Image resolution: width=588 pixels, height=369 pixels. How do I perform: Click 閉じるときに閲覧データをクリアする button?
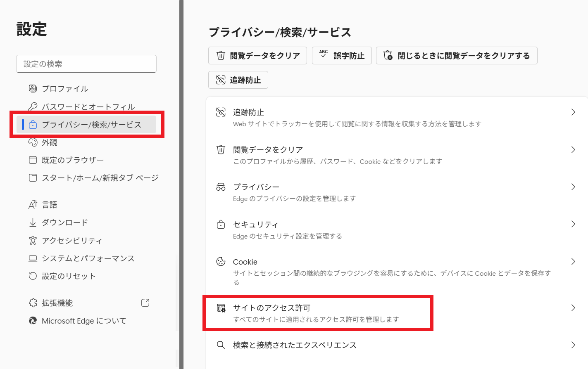pyautogui.click(x=457, y=56)
